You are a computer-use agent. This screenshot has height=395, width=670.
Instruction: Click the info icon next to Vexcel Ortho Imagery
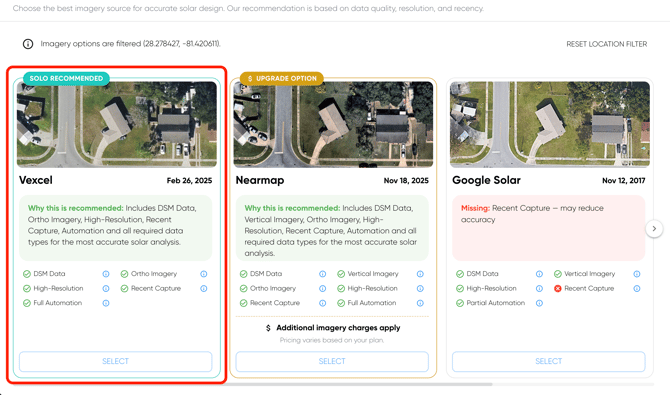pos(204,274)
